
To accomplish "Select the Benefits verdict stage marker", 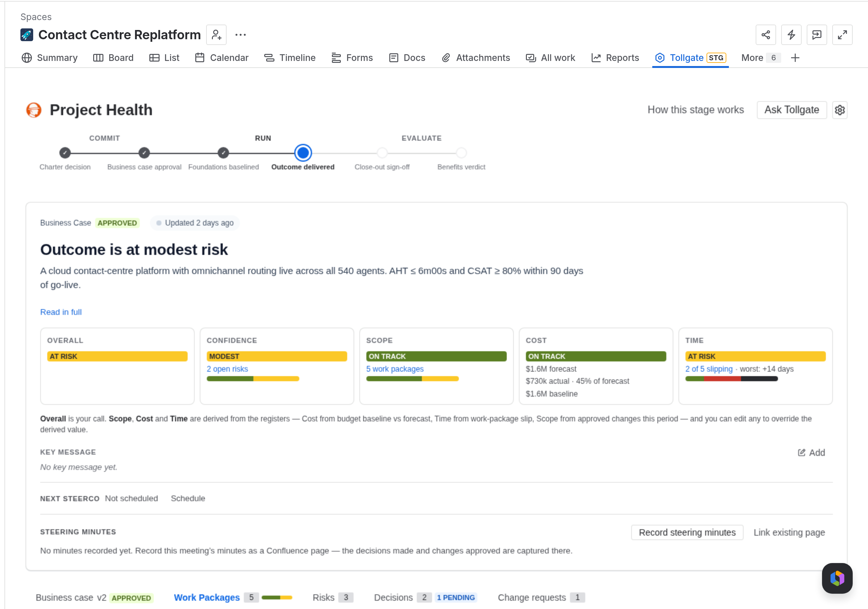I will [x=461, y=153].
